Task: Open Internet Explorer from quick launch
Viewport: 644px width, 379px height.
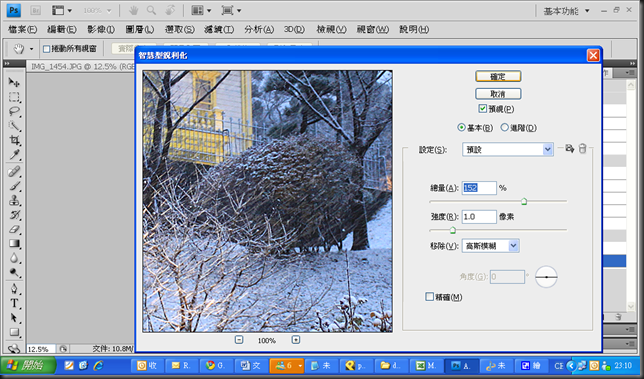Action: 98,365
